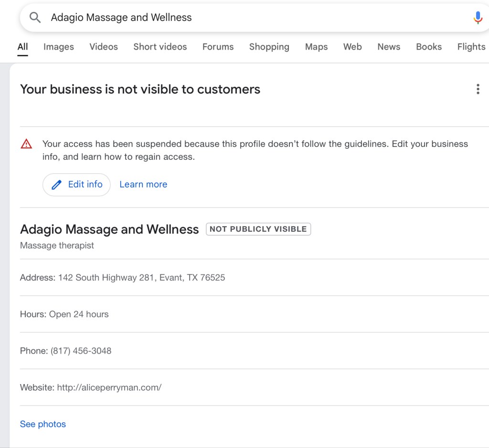The width and height of the screenshot is (489, 448).
Task: Click the pencil icon in Edit info
Action: (x=57, y=185)
